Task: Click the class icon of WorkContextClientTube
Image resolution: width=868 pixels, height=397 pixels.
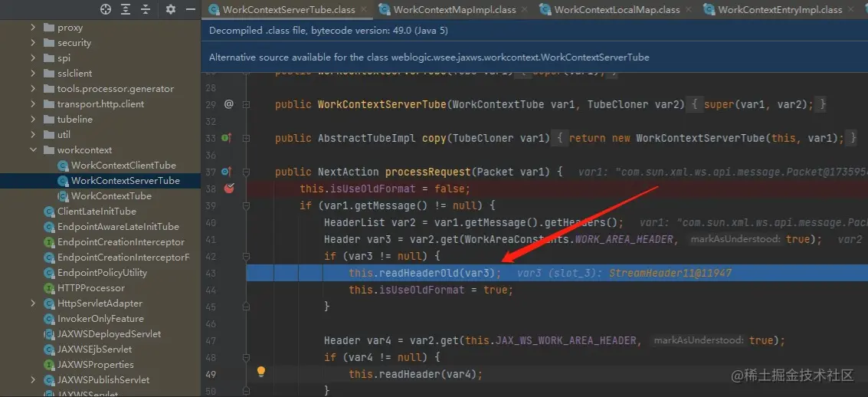Action: pyautogui.click(x=63, y=165)
